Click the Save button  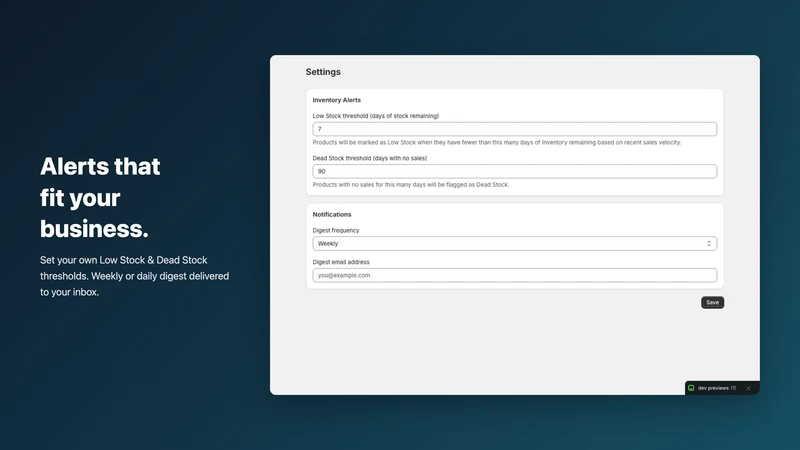tap(712, 303)
